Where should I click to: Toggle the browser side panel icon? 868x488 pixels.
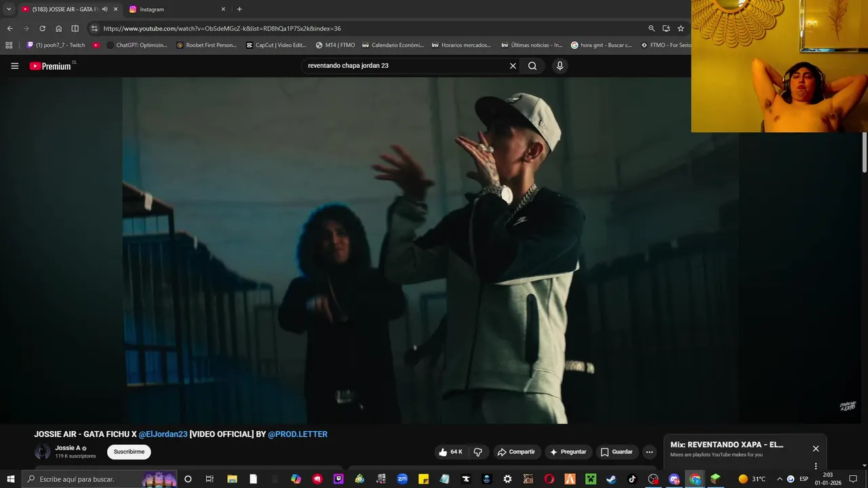point(75,28)
